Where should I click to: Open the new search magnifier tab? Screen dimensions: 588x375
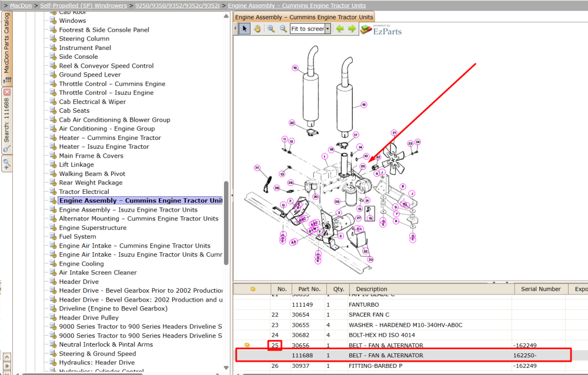click(x=6, y=164)
